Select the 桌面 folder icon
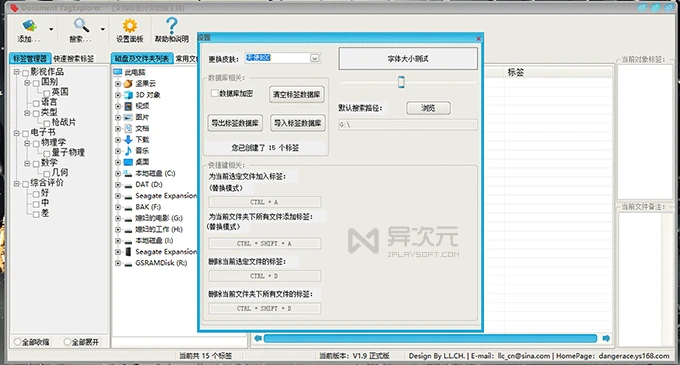This screenshot has width=680, height=365. click(x=128, y=162)
